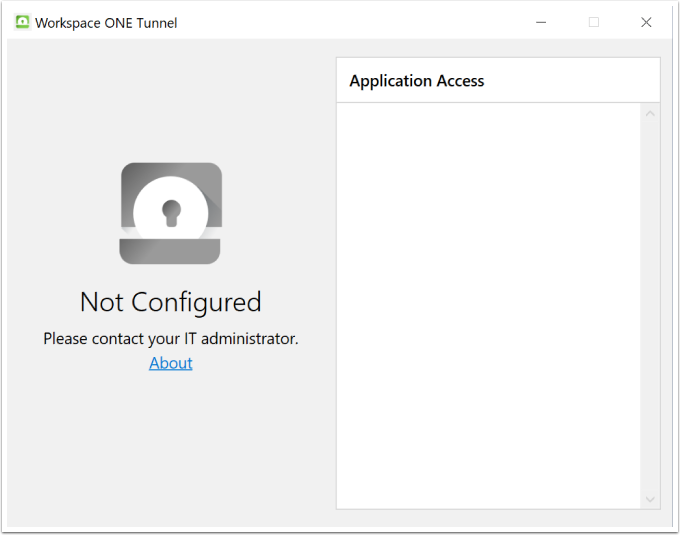Click the dark base of the padlock logo

pyautogui.click(x=171, y=252)
